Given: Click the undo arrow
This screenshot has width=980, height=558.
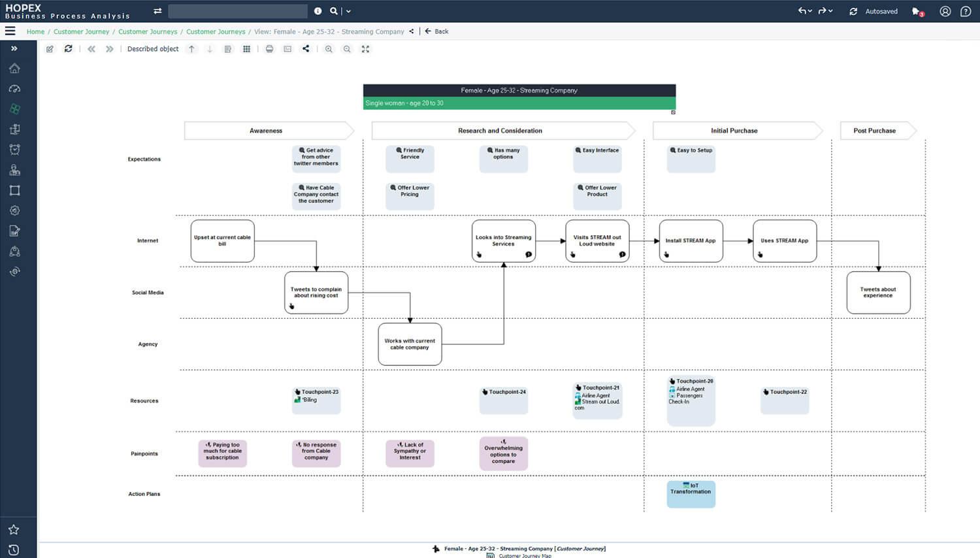Looking at the screenshot, I should (x=802, y=11).
